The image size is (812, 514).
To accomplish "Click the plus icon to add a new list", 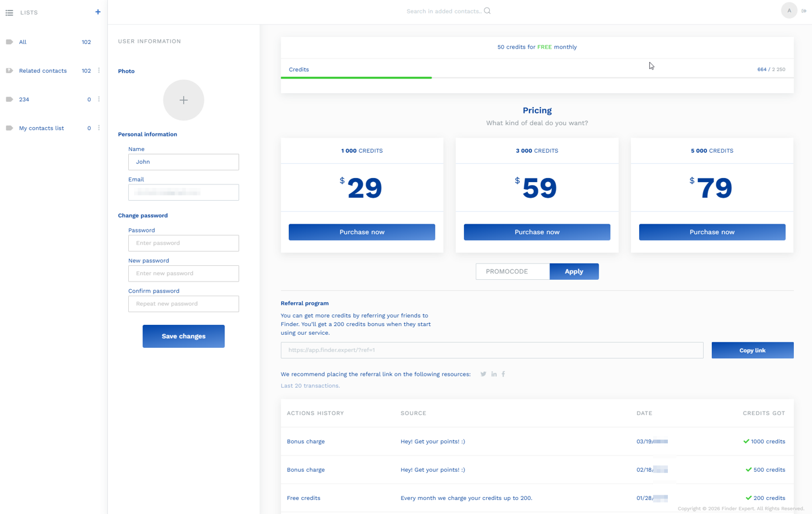I will coord(98,12).
